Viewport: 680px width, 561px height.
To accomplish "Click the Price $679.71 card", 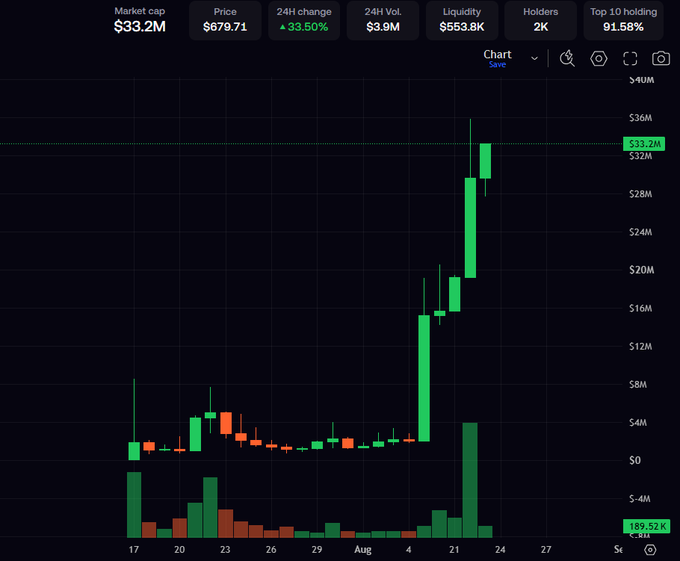I will point(225,20).
